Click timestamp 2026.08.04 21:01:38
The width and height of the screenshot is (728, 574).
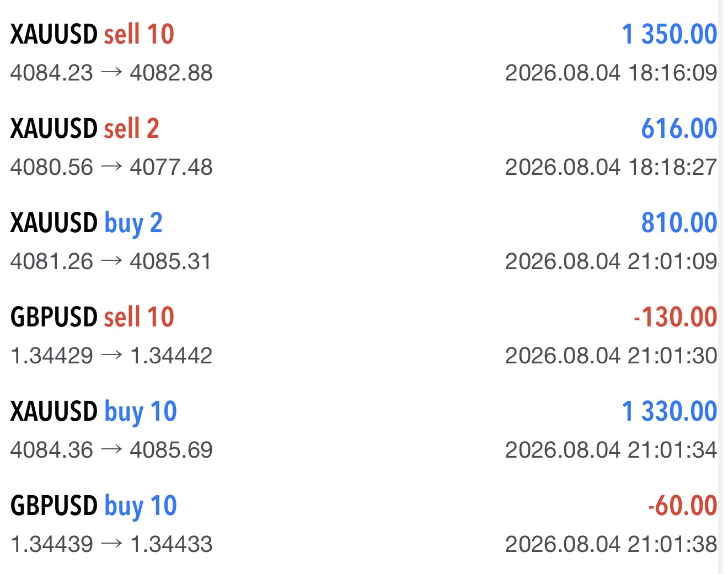click(611, 544)
